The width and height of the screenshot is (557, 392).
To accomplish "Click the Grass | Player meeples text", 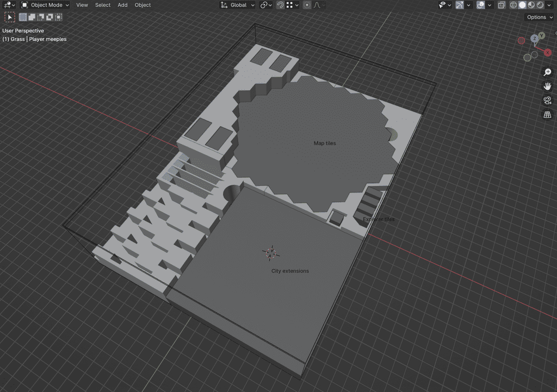I will pos(34,39).
